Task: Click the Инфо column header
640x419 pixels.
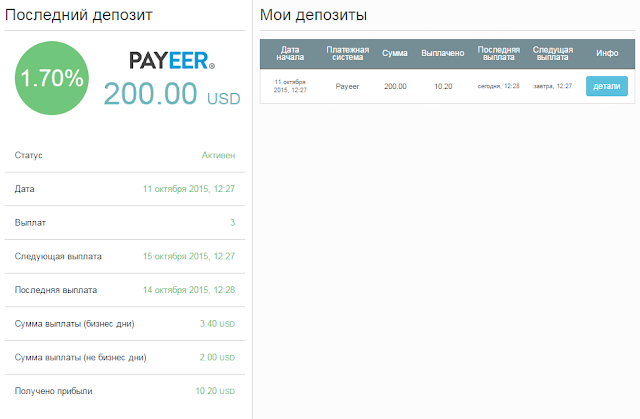Action: (607, 53)
